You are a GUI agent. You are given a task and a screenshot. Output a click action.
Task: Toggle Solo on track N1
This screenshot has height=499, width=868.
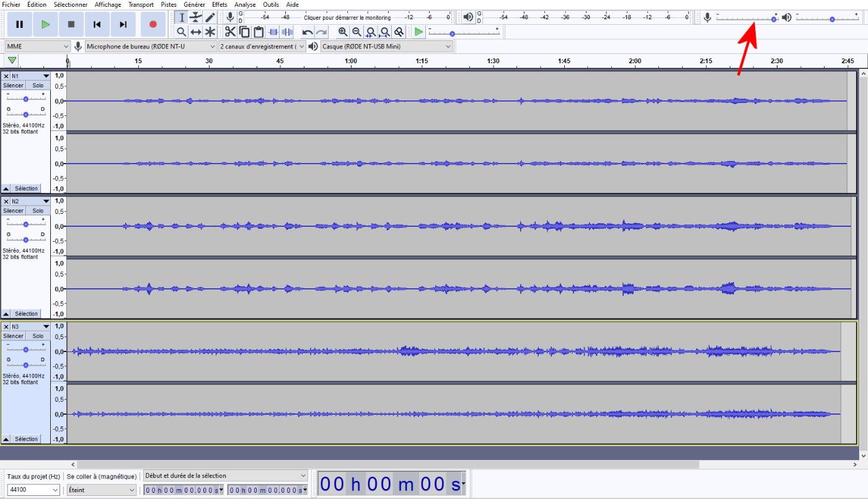pos(38,86)
